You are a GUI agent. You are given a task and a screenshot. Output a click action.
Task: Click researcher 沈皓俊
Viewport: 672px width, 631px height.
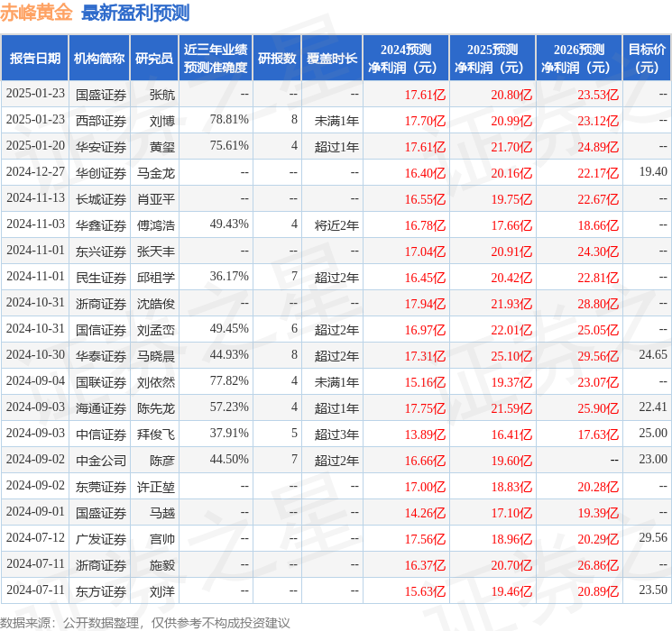pos(156,304)
